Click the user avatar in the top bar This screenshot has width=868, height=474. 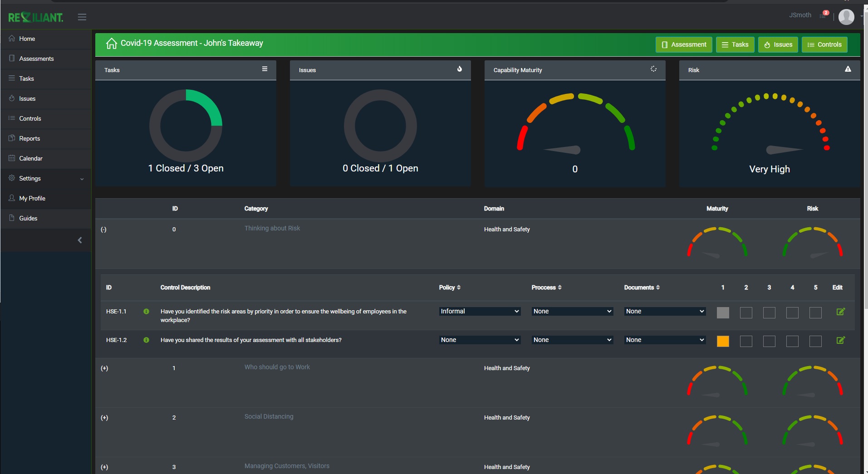click(x=846, y=17)
